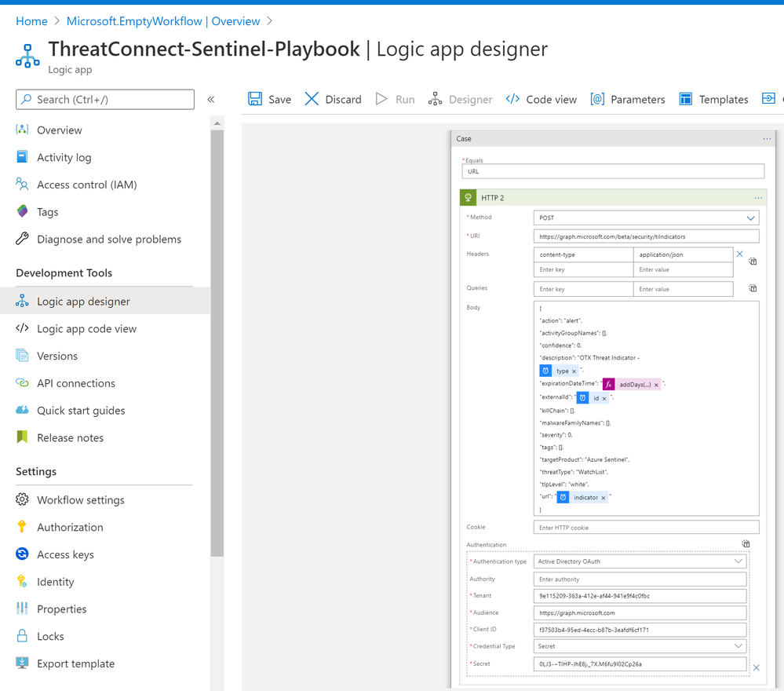Open Parameters from toolbar
784x691 pixels.
coord(628,99)
